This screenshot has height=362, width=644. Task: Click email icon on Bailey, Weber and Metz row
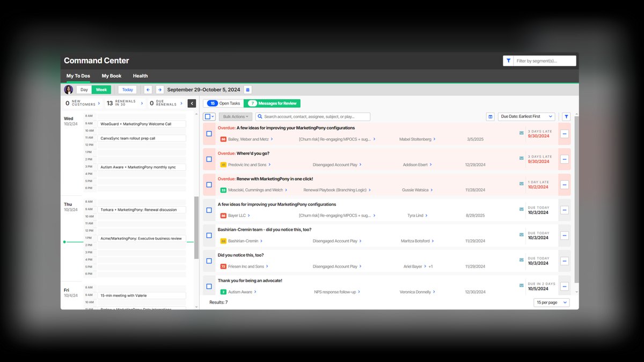(522, 133)
